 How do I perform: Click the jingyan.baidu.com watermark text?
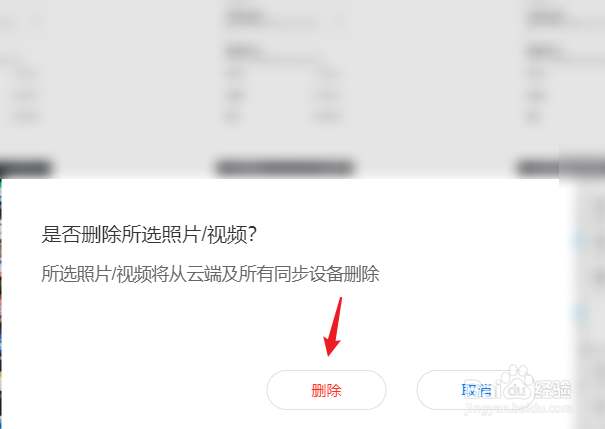(518, 409)
